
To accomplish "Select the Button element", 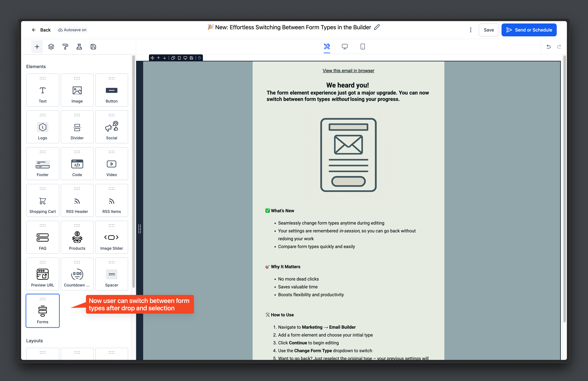I will [112, 90].
